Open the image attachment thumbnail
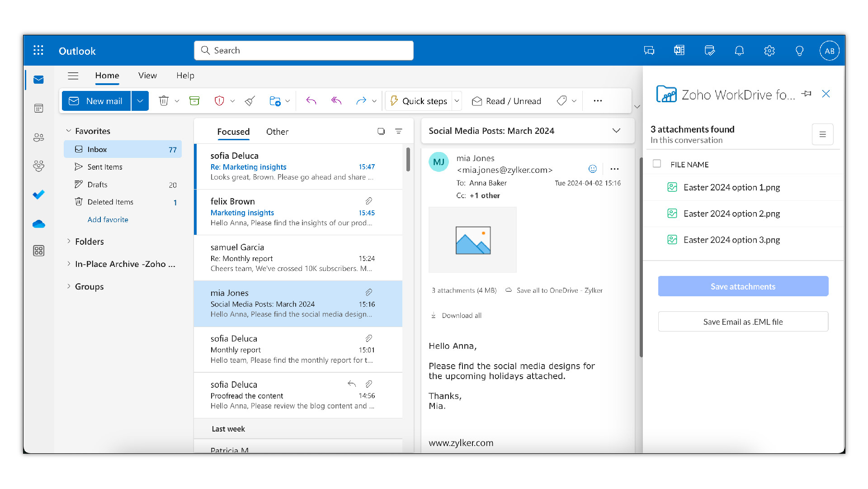Image resolution: width=868 pixels, height=489 pixels. coord(472,240)
